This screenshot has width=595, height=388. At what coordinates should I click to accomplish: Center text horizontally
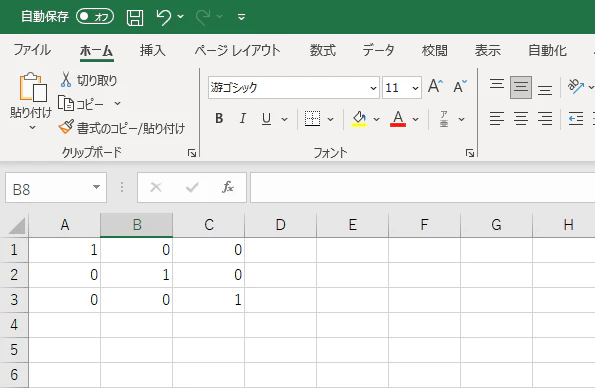click(521, 119)
